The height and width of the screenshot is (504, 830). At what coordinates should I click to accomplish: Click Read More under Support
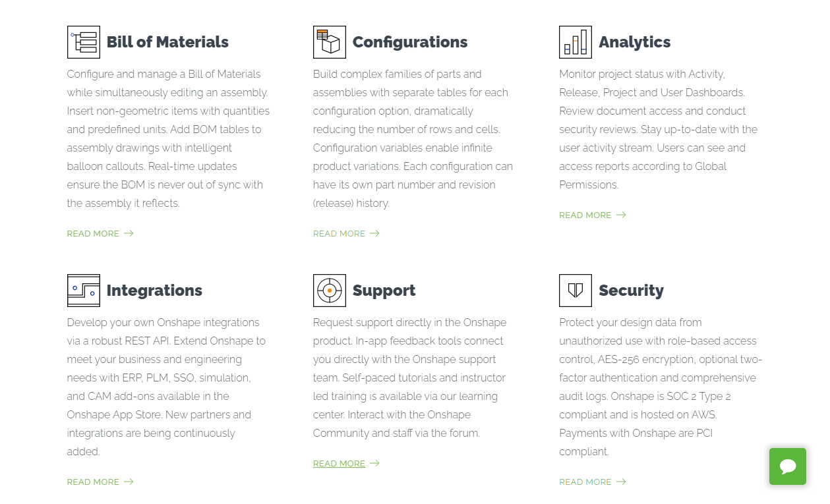(339, 463)
